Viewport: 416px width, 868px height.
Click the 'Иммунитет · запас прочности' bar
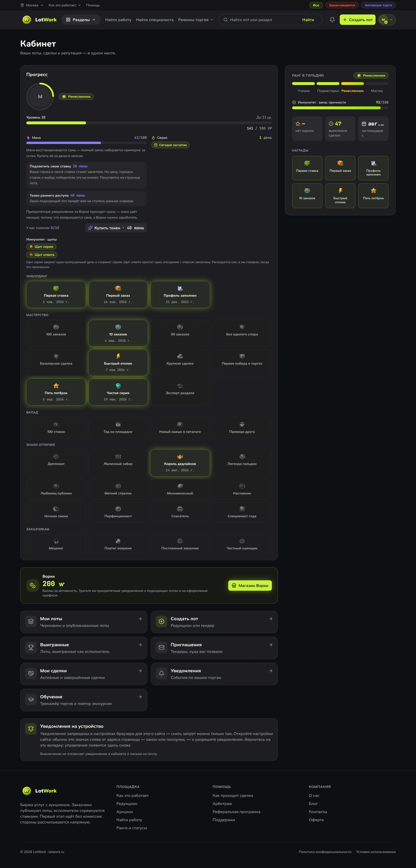click(x=340, y=108)
